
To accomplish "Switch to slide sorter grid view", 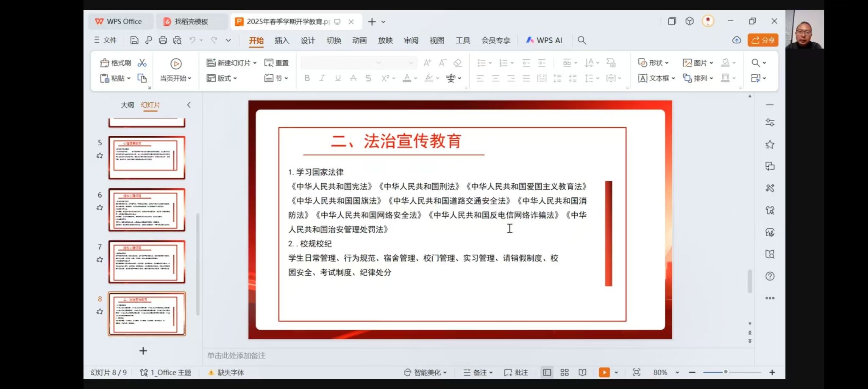I will tap(565, 372).
